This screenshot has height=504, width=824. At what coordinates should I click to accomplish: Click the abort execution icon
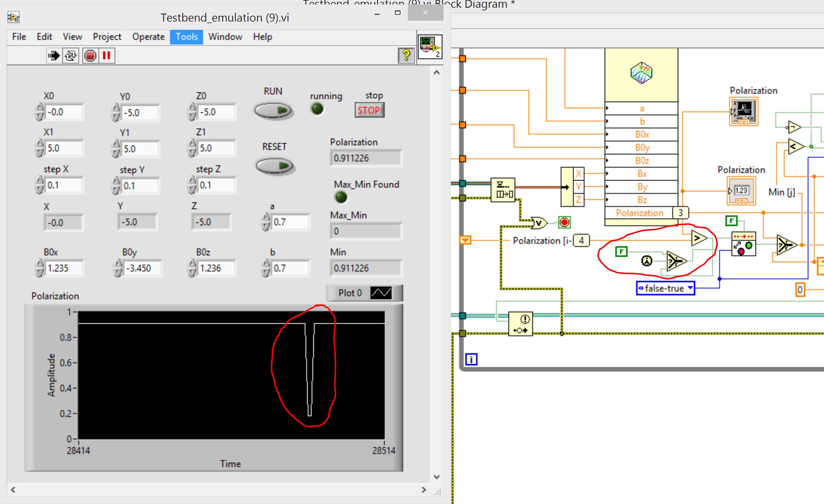(x=90, y=55)
